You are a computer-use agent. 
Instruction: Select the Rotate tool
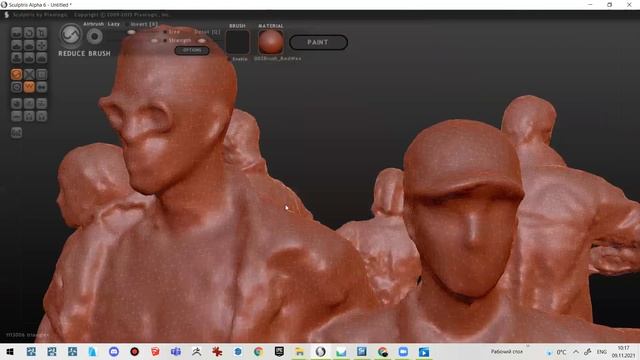[x=29, y=33]
